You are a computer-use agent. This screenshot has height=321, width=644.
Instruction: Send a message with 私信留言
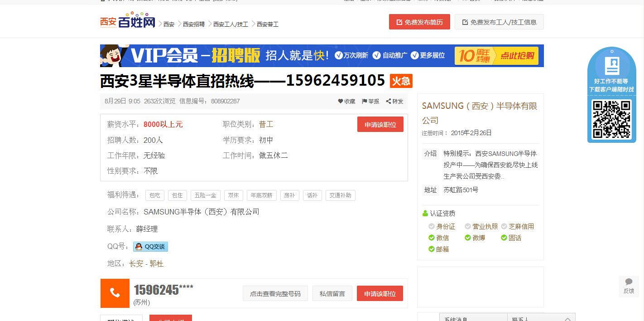click(x=332, y=293)
